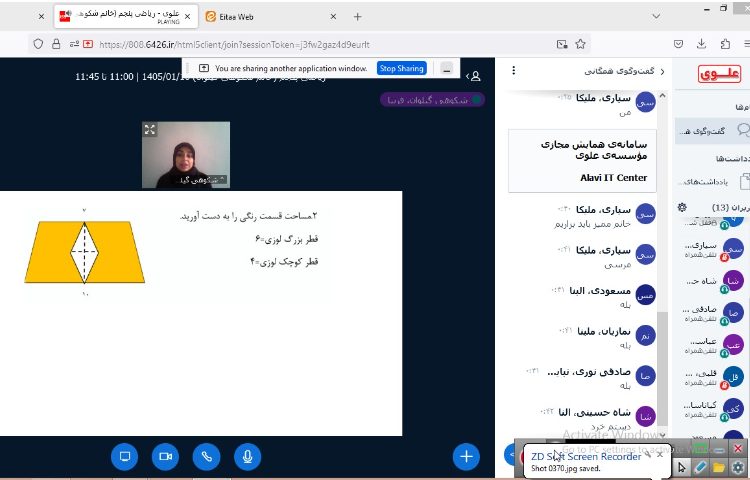Open the public chat گفت‌وگو sidebar item
Image resolution: width=750 pixels, height=480 pixels.
tap(713, 131)
